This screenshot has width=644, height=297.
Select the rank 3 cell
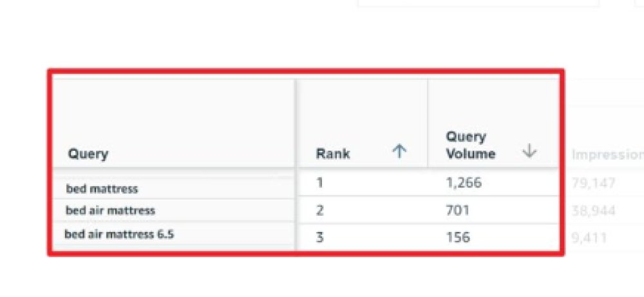(x=362, y=237)
